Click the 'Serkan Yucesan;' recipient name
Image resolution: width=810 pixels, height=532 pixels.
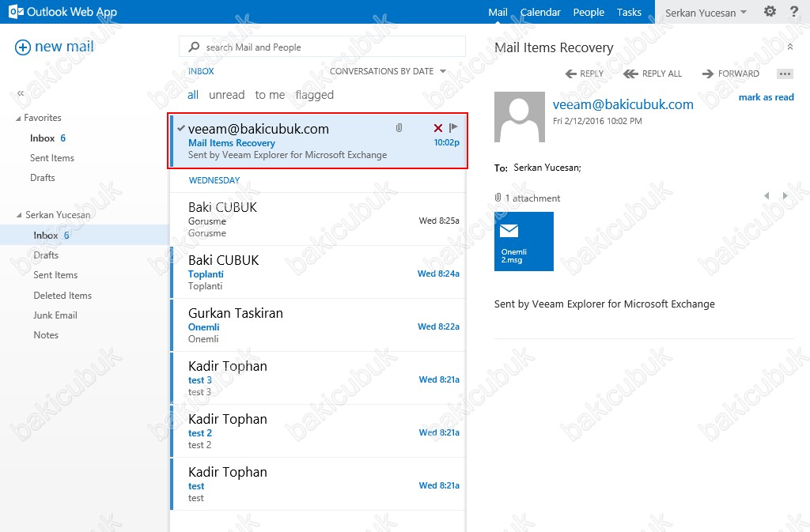(547, 167)
